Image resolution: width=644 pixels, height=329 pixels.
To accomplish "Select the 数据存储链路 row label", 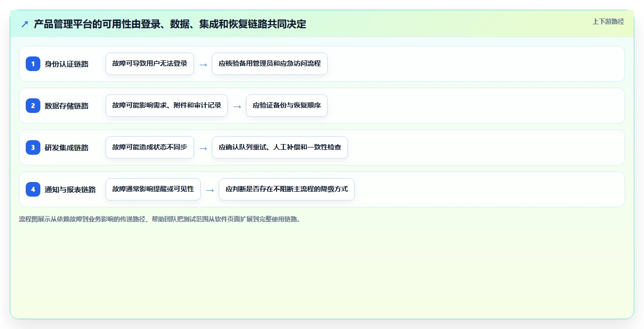I will 67,106.
